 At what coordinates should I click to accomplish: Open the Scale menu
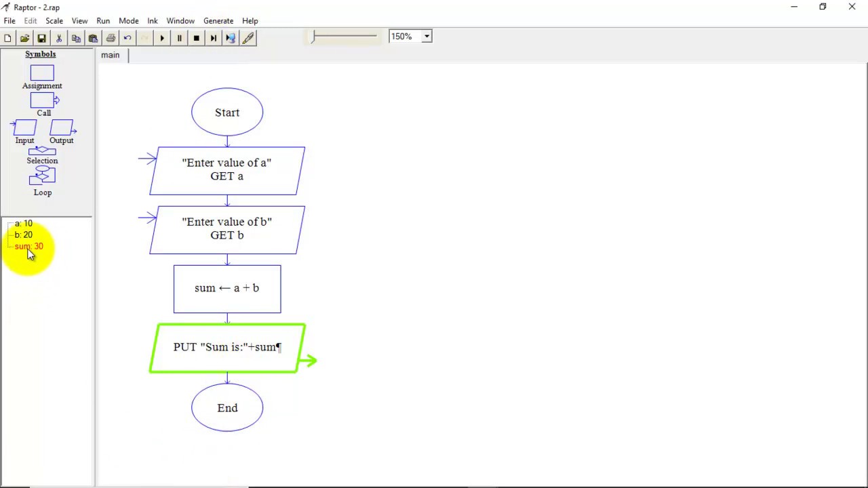(54, 21)
